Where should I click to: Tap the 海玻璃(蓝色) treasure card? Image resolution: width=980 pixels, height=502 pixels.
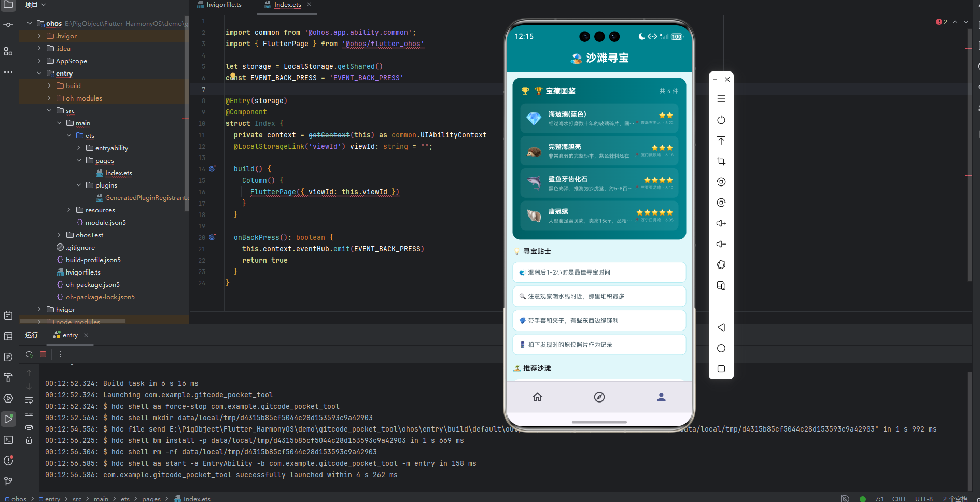pos(599,119)
